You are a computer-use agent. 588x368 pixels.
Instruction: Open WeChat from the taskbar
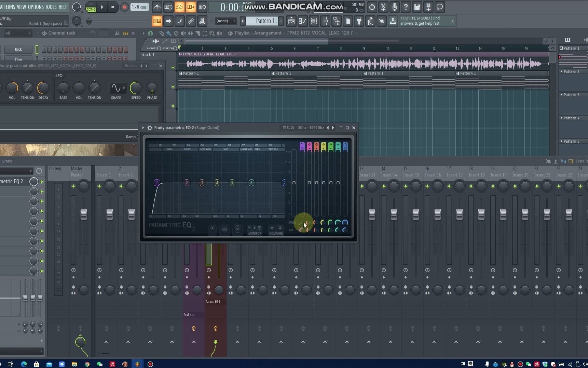tap(99, 364)
